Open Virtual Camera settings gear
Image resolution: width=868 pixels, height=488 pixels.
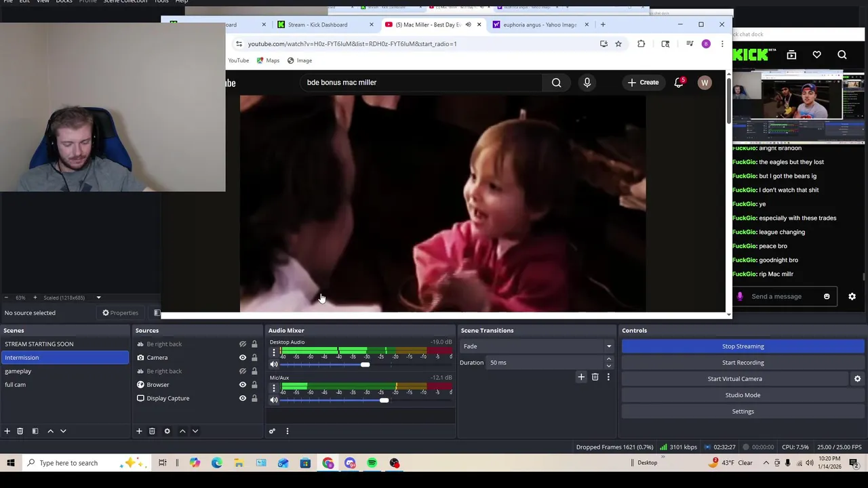tap(857, 379)
